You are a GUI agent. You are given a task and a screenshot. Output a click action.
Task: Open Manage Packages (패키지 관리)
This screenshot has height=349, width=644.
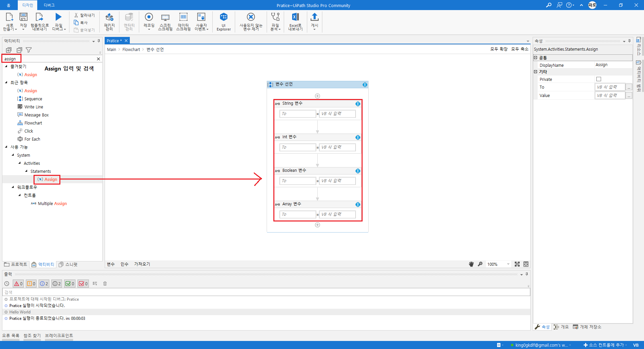point(109,22)
